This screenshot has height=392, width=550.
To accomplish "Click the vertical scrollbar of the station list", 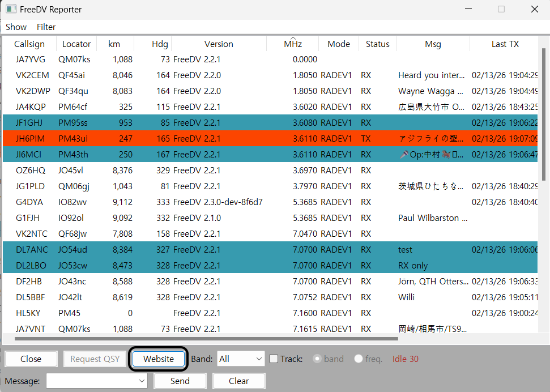I will pos(544,113).
